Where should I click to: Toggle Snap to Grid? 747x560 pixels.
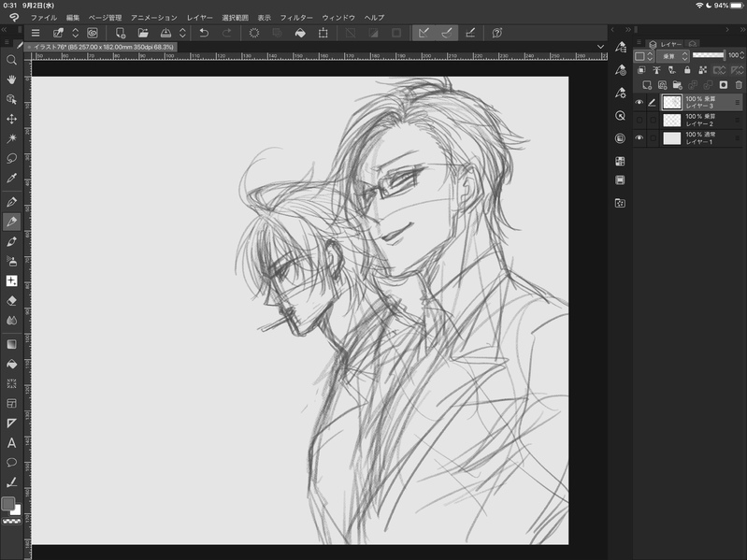[469, 33]
